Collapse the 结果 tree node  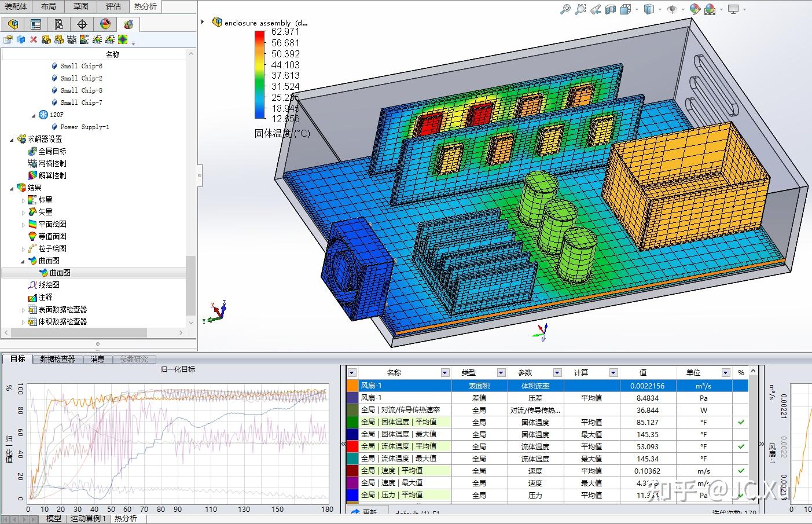(x=12, y=188)
